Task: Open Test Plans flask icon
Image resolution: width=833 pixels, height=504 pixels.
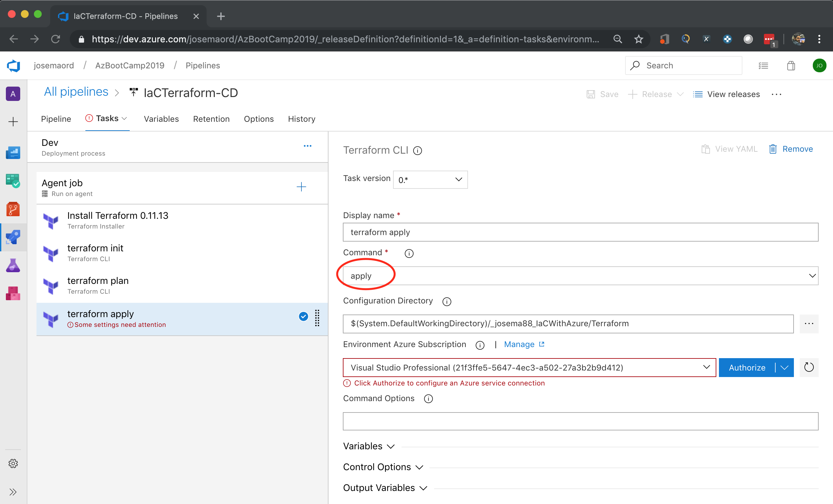Action: pos(13,265)
